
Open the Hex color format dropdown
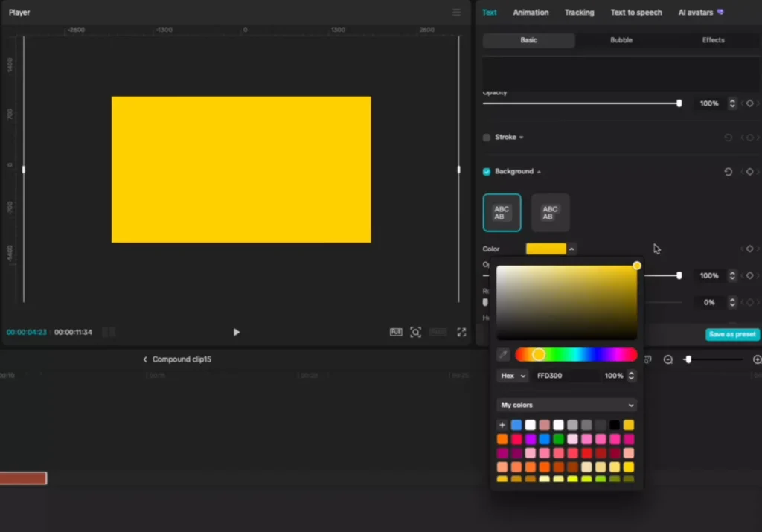click(x=513, y=376)
